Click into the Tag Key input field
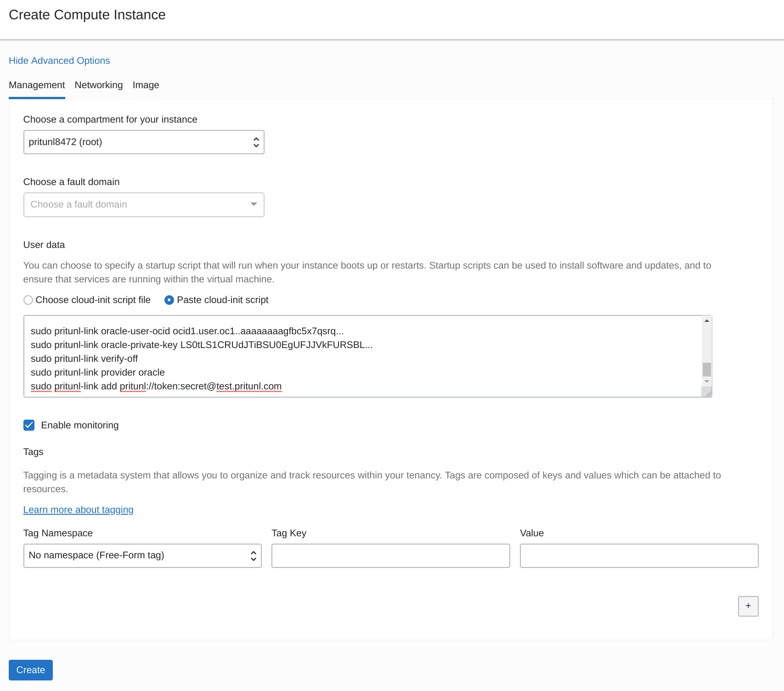Viewport: 784px width, 691px height. pyautogui.click(x=391, y=556)
